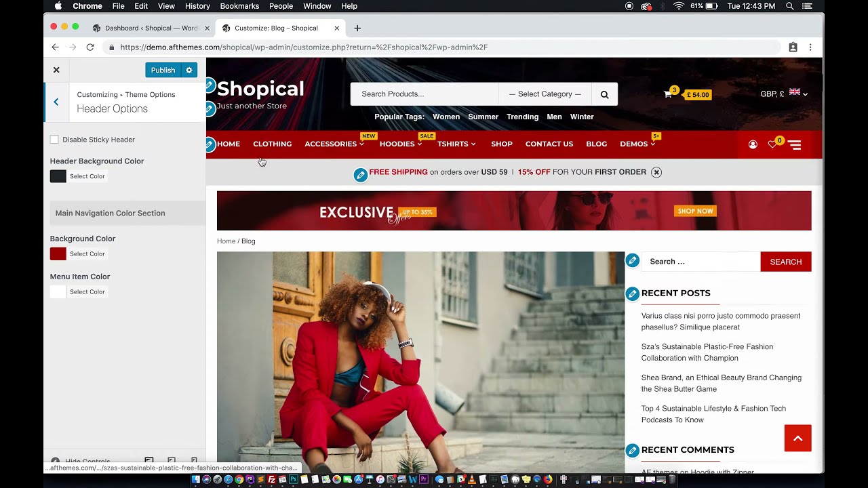Click edit pencil beside Shopical site title
Image resolution: width=868 pixels, height=488 pixels.
pyautogui.click(x=210, y=86)
